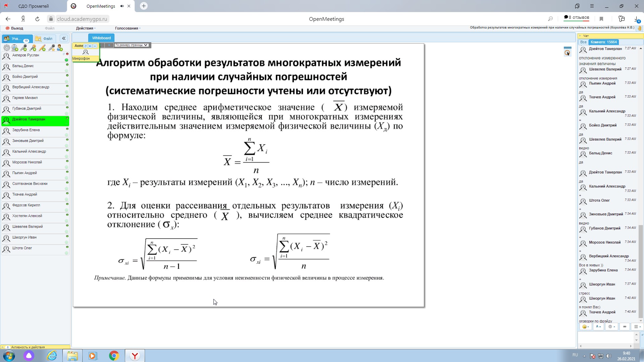Open the browser hamburger menu
Image resolution: width=644 pixels, height=362 pixels.
click(x=592, y=6)
